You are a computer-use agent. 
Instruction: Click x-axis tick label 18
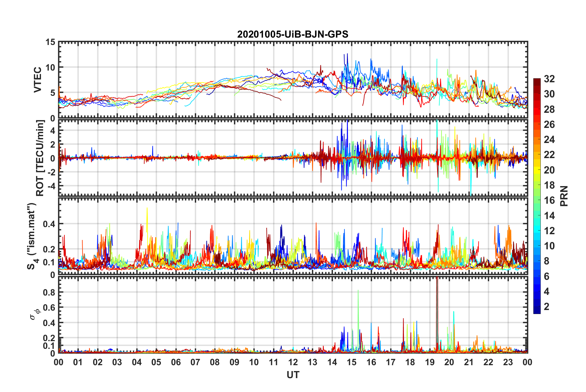410,362
